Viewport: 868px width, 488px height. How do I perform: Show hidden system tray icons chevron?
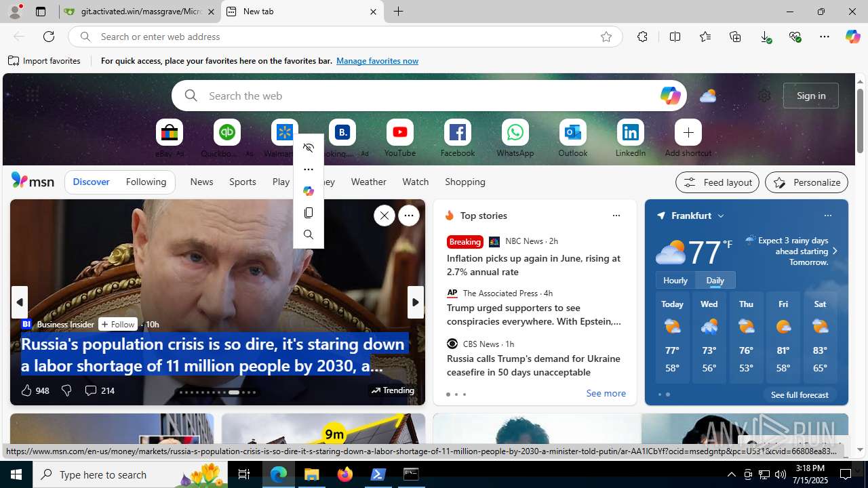732,474
